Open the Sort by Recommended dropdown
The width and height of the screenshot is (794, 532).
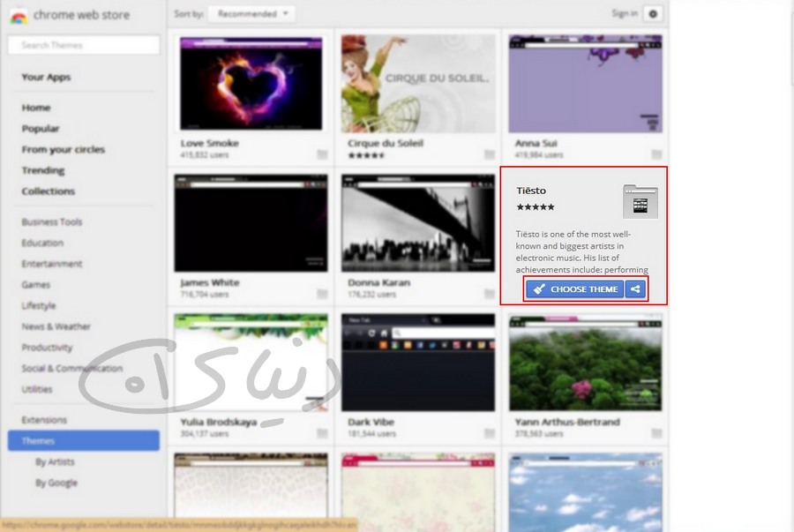252,13
